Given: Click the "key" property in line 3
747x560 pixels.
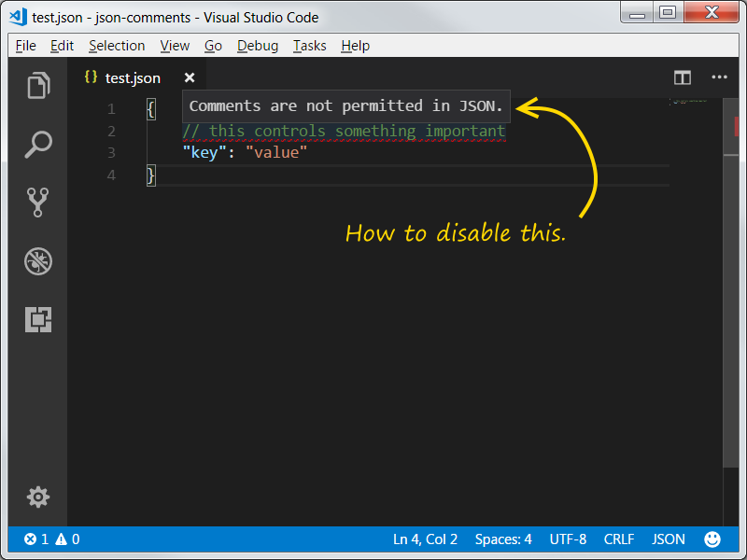Looking at the screenshot, I should [x=204, y=152].
